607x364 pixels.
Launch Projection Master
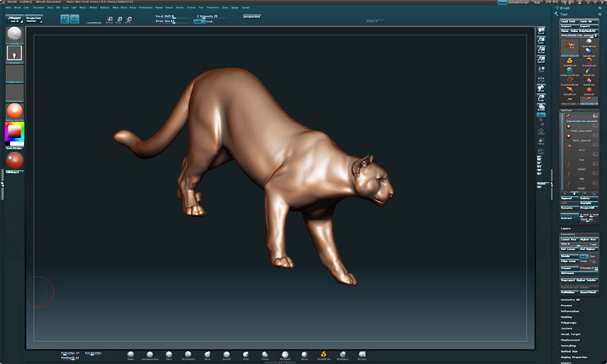[x=34, y=19]
